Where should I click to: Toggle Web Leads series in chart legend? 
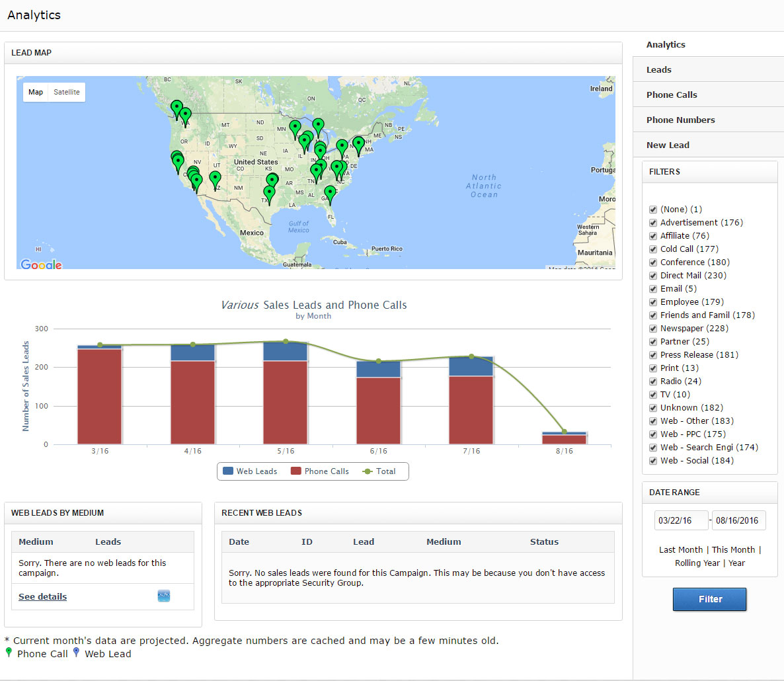pos(250,471)
